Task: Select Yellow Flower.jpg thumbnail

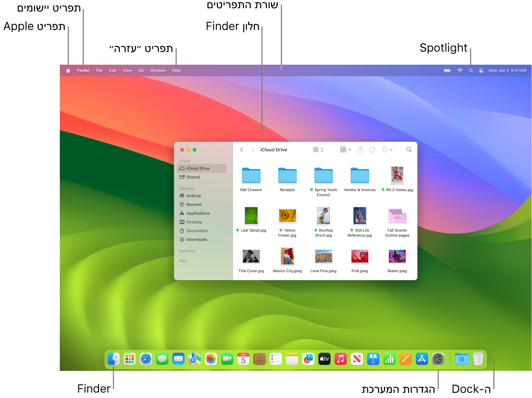Action: [287, 215]
